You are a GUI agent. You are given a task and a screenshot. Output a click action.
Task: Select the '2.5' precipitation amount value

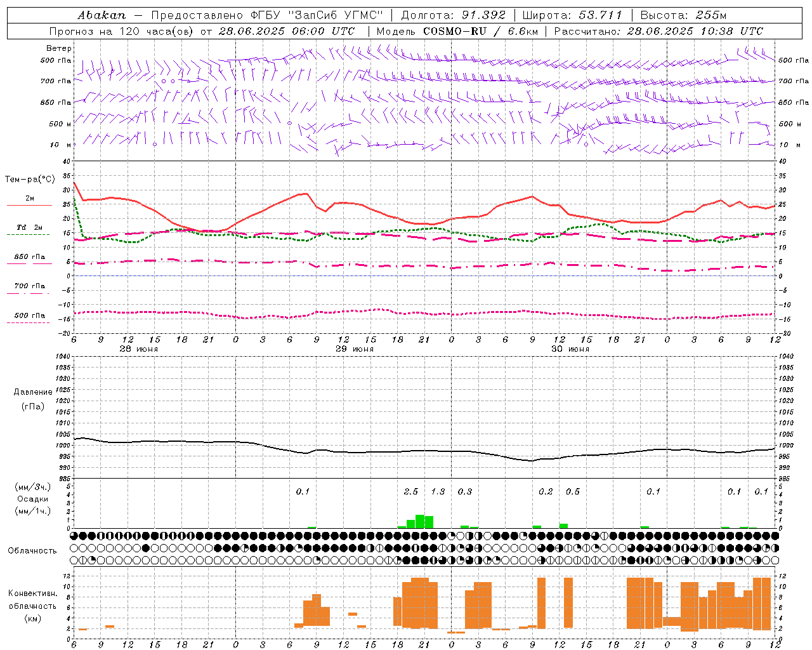pos(411,492)
